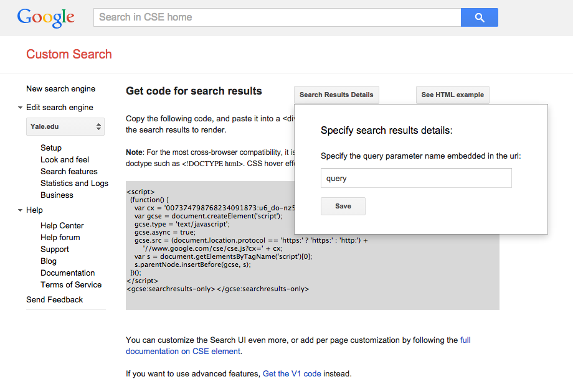This screenshot has height=392, width=573.
Task: Click the Custom Search heading
Action: click(x=69, y=54)
